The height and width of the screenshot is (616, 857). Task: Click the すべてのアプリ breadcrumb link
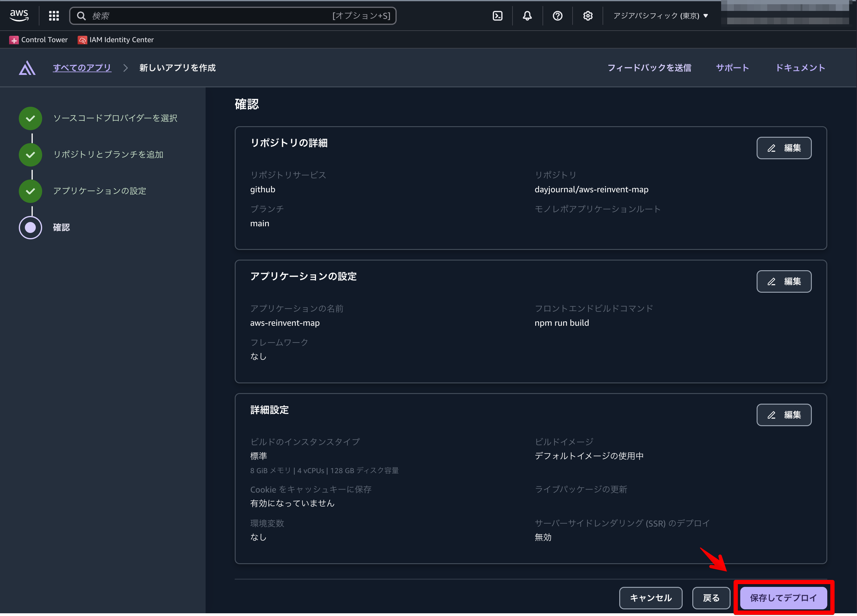82,68
